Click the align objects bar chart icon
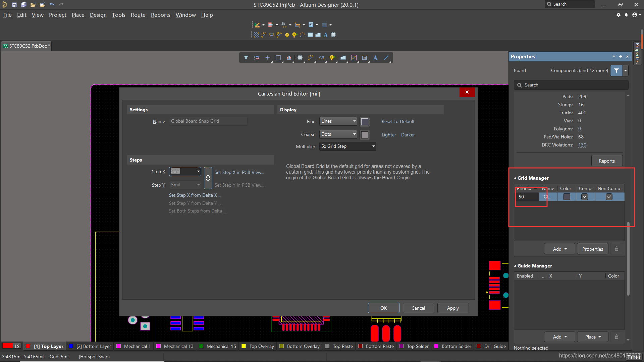 (x=289, y=58)
